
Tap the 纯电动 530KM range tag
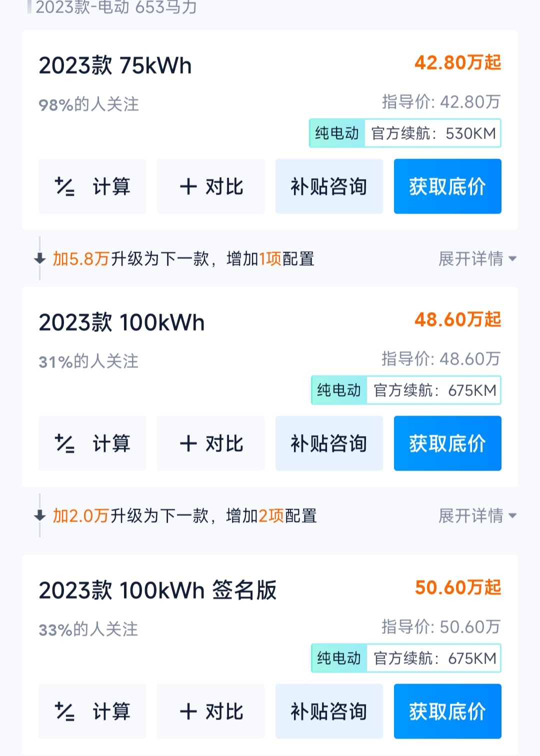(x=405, y=133)
